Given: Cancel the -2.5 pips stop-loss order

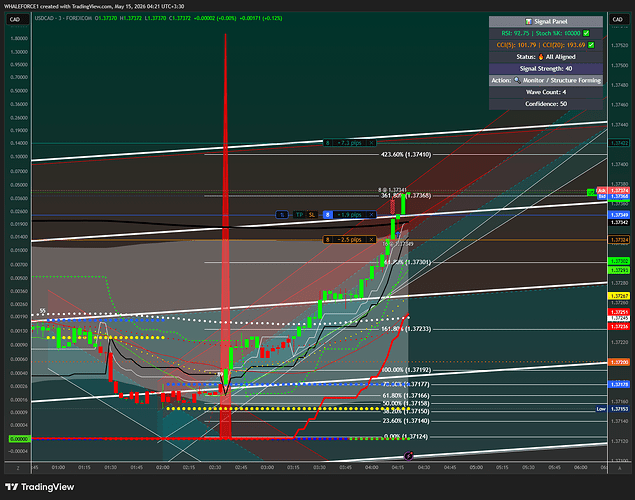Looking at the screenshot, I should (x=371, y=240).
